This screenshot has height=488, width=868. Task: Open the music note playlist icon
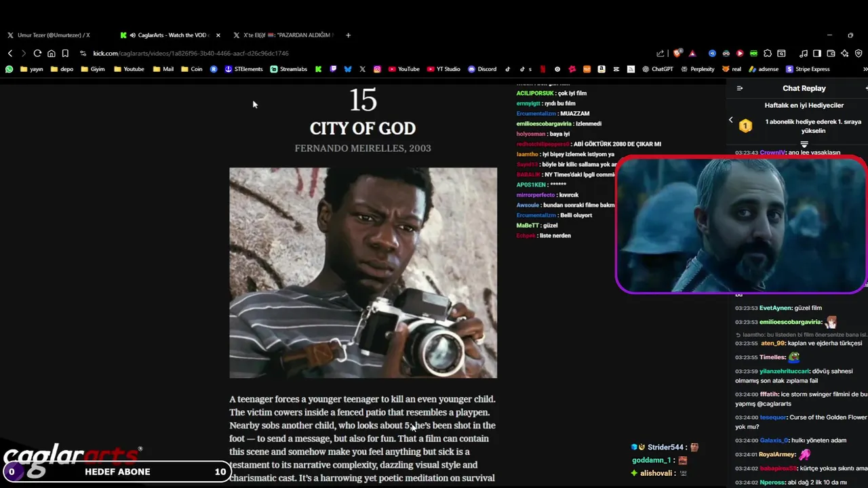[804, 53]
